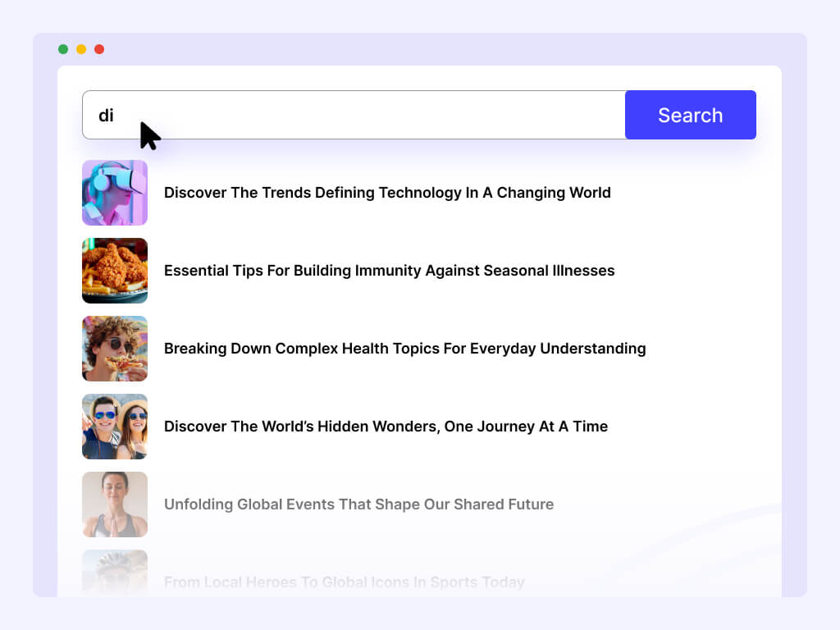Click the red close circle
The height and width of the screenshot is (630, 840).
coord(99,48)
